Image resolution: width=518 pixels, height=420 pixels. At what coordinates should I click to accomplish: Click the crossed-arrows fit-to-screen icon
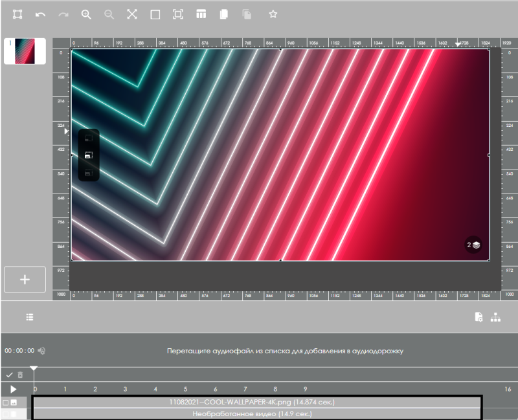click(132, 14)
